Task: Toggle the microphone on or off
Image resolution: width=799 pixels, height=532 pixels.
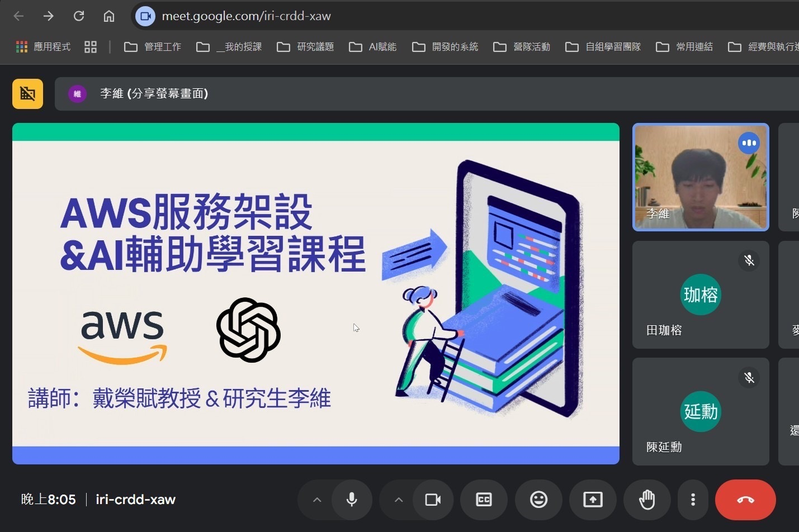Action: 352,500
